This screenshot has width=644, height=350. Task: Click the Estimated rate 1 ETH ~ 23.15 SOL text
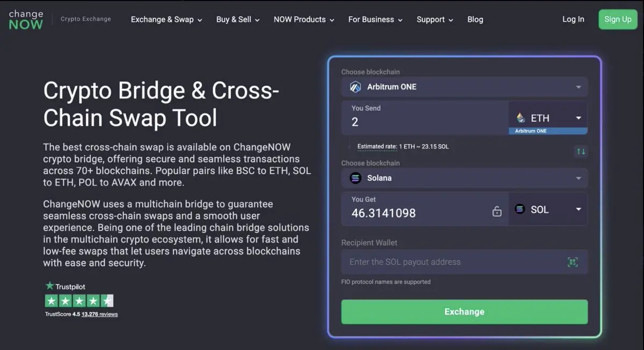[x=403, y=146]
